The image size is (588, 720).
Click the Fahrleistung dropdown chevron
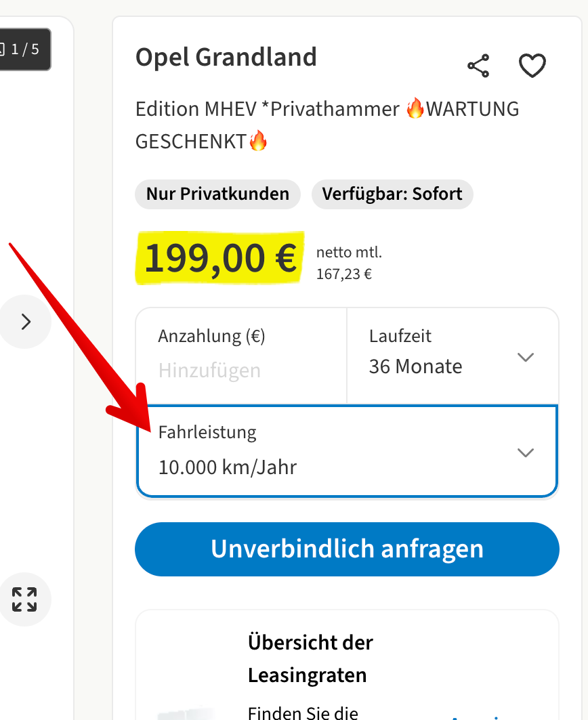(x=526, y=452)
